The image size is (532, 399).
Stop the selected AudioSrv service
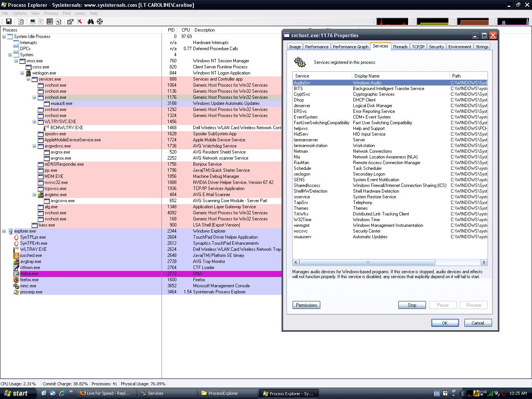click(412, 305)
